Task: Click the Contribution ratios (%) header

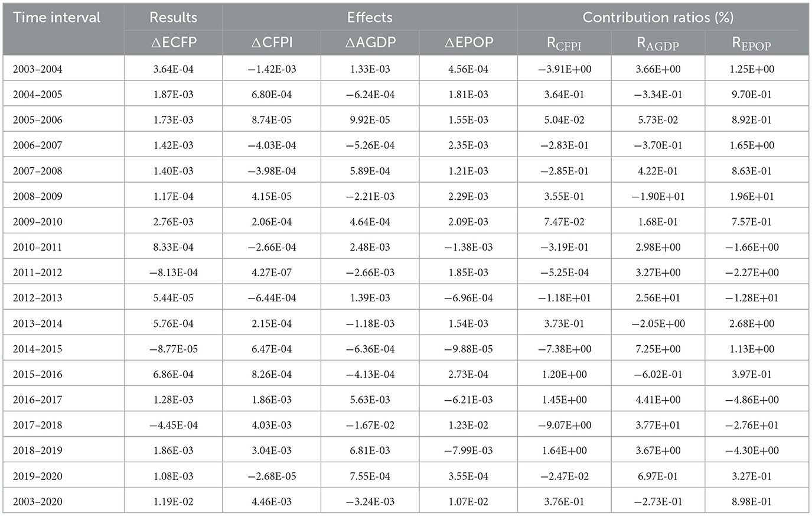Action: click(x=658, y=17)
